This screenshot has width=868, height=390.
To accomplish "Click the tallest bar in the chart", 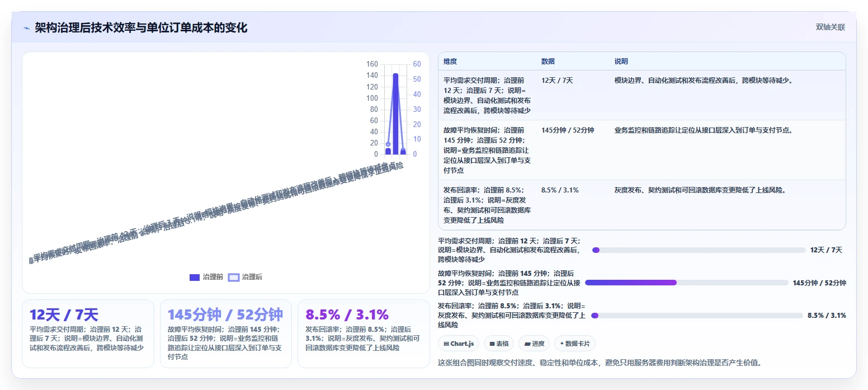I will coord(395,114).
